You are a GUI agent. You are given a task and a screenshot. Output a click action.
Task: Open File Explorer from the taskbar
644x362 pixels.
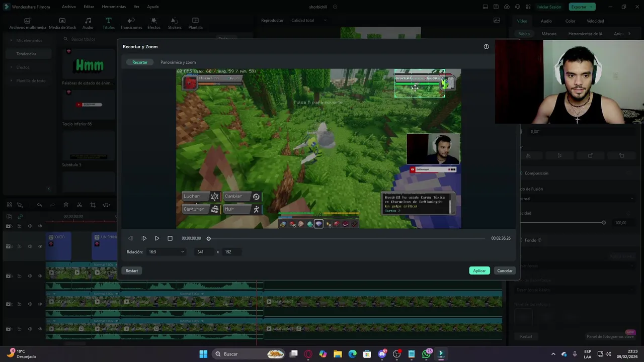[x=338, y=354]
